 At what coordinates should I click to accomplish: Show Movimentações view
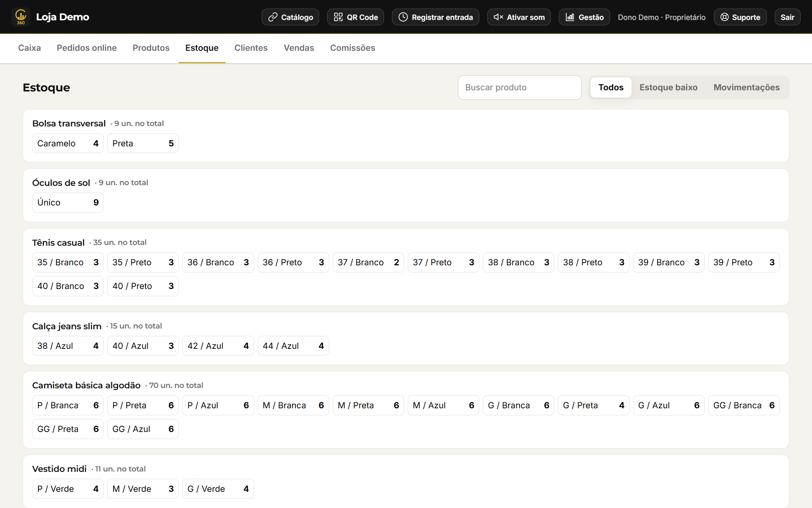[747, 87]
